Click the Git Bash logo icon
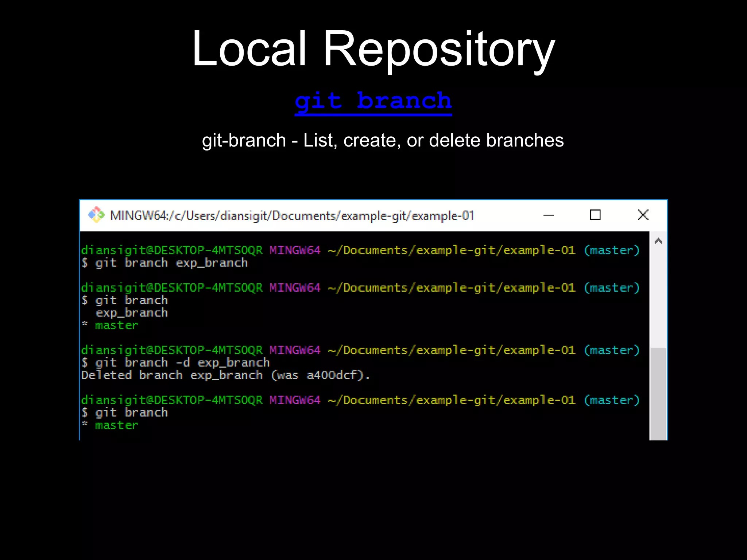The image size is (747, 560). [x=96, y=215]
